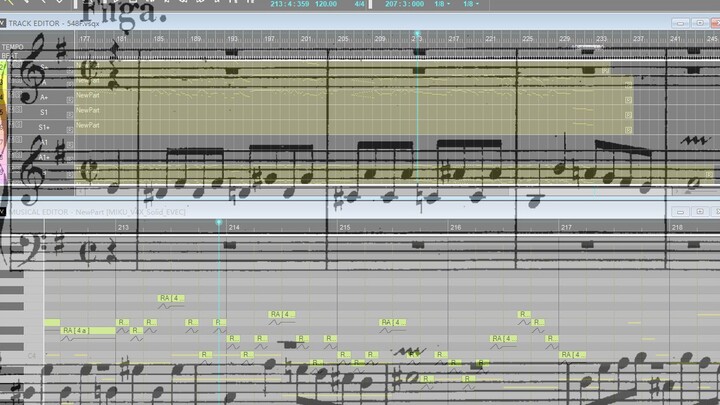Toggle mute on the S1 track
Screen dimensions: 720x405
(x=13, y=109)
